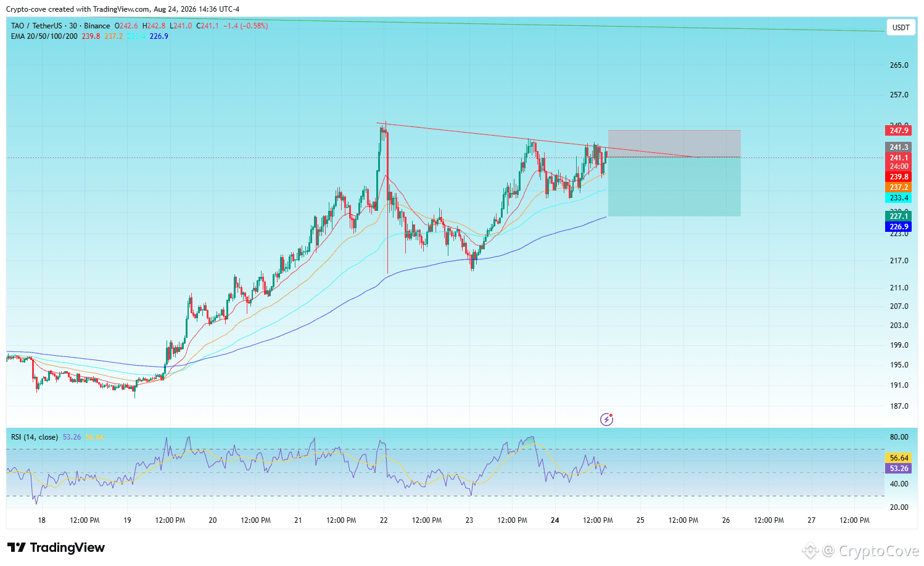This screenshot has width=924, height=566.
Task: Open the USDT currency selector
Action: tap(901, 28)
